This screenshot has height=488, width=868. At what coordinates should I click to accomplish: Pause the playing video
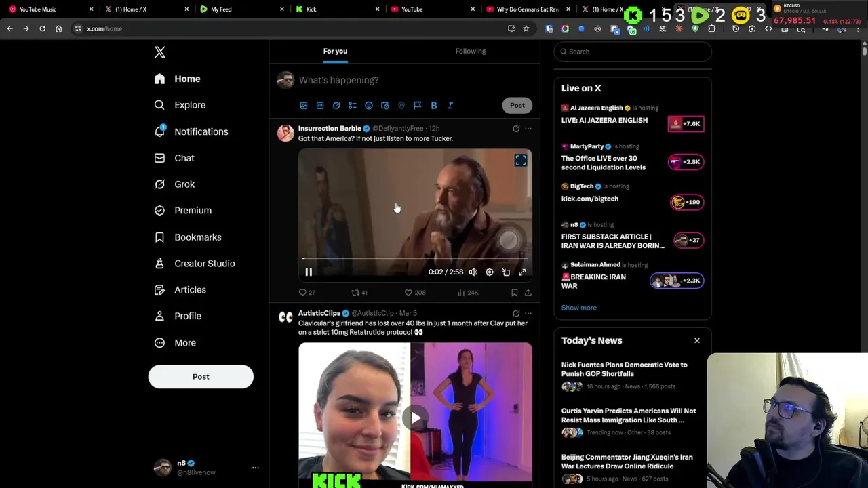309,272
